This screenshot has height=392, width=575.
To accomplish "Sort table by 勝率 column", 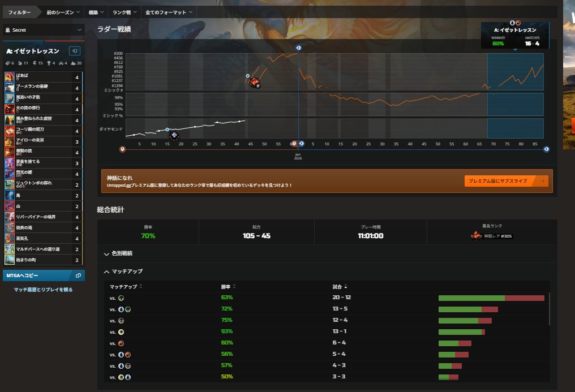I will point(228,286).
